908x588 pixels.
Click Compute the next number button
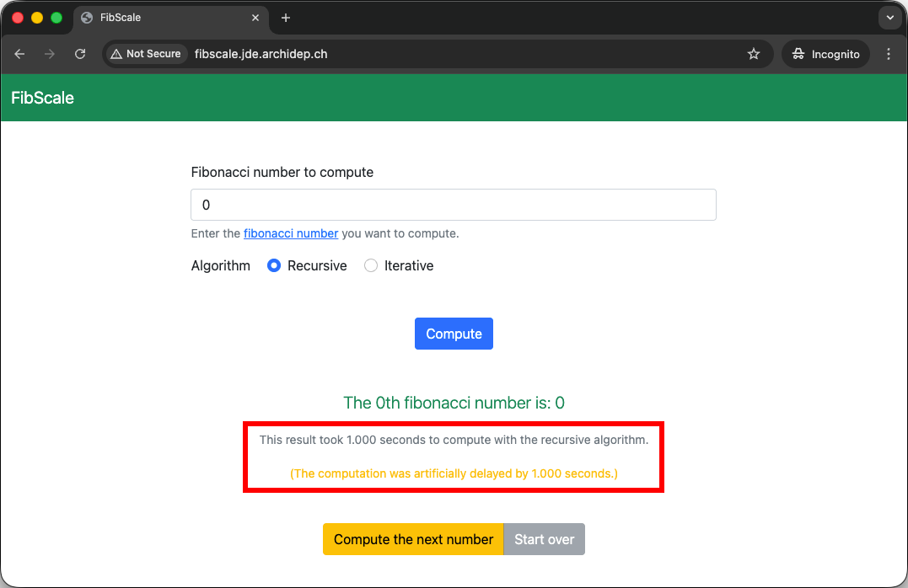[x=413, y=539]
